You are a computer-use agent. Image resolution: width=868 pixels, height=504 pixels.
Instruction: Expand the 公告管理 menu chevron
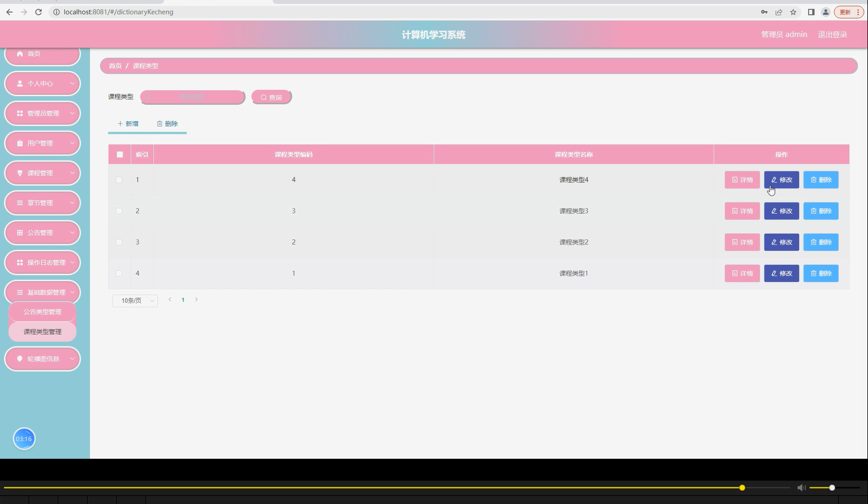(x=72, y=233)
